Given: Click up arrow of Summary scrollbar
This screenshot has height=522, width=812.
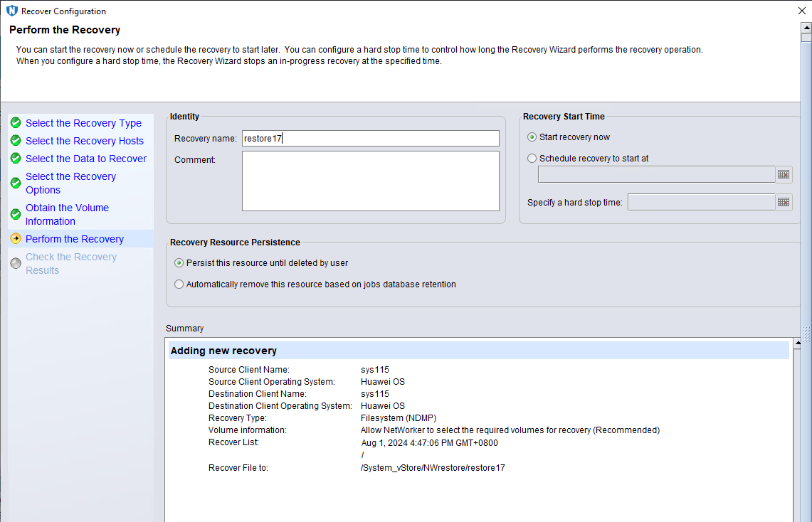Looking at the screenshot, I should pos(798,343).
